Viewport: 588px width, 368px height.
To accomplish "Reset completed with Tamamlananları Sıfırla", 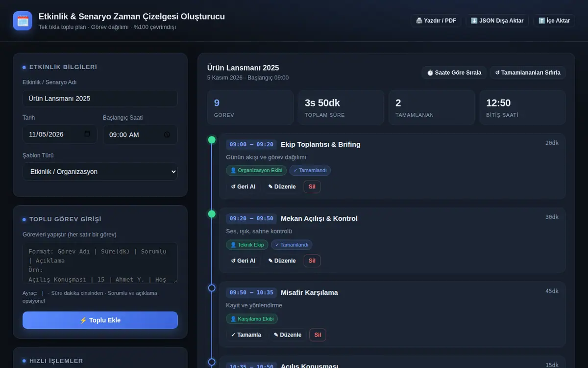I will point(528,73).
